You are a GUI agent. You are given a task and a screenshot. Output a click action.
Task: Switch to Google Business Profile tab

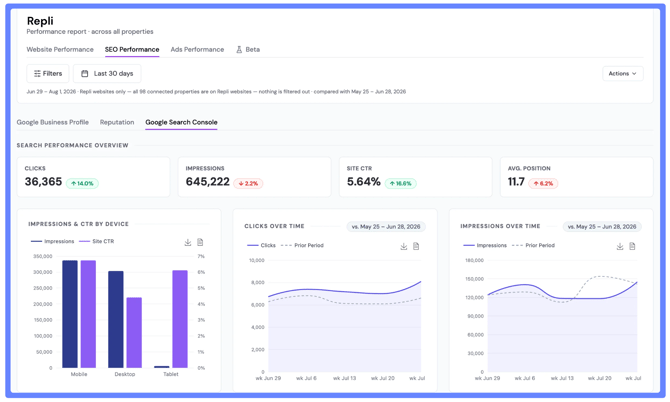tap(53, 122)
